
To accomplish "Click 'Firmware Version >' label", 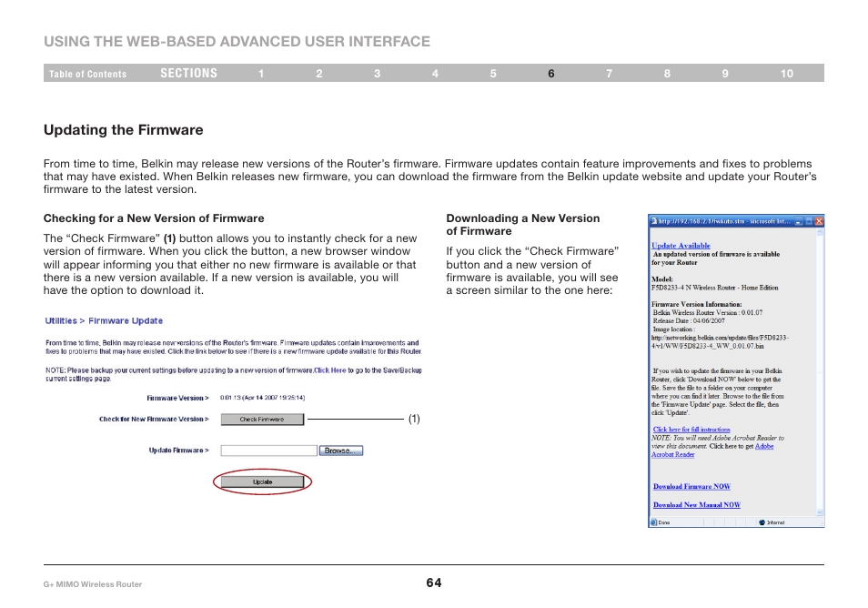I will pyautogui.click(x=177, y=398).
